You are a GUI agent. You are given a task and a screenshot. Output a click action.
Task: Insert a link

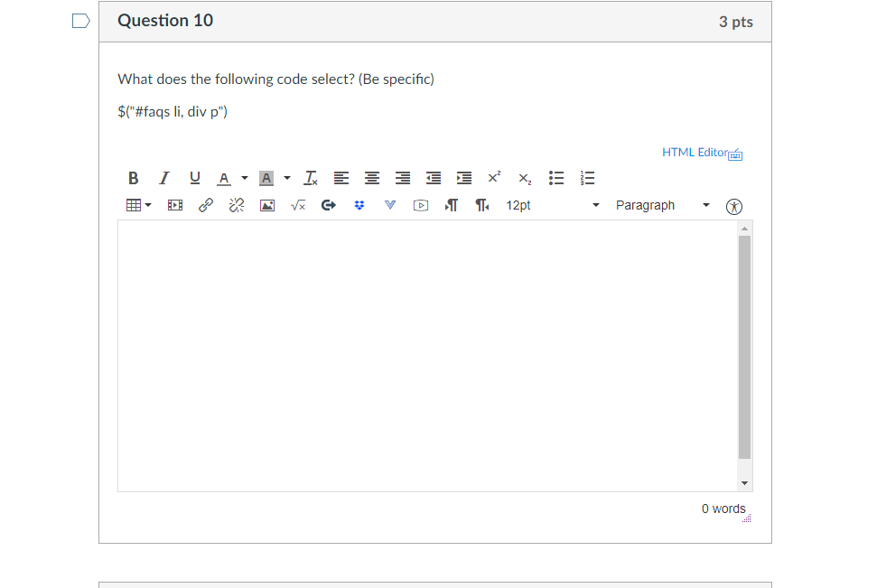click(206, 206)
